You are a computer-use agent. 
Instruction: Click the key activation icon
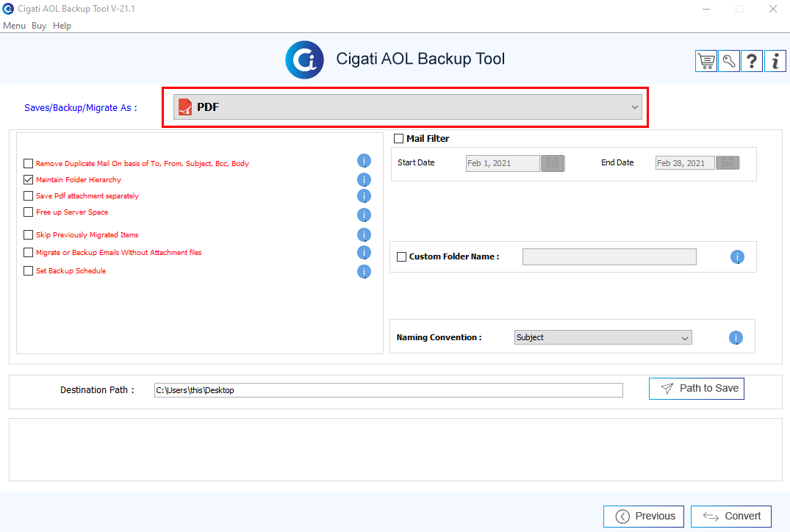(x=729, y=62)
